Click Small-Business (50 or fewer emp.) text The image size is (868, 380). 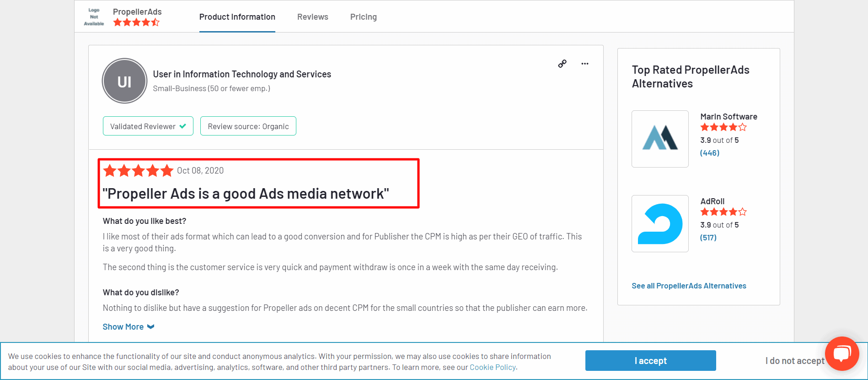coord(211,88)
